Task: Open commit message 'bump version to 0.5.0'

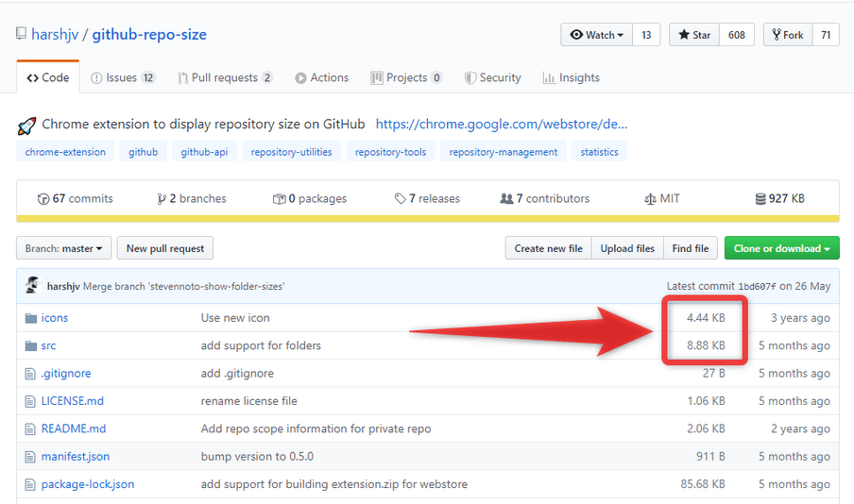Action: click(257, 457)
